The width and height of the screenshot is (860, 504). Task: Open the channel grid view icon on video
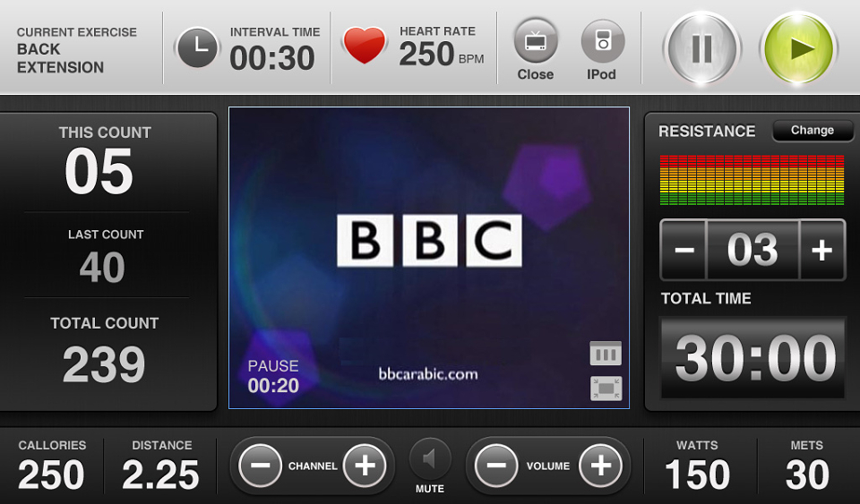606,354
